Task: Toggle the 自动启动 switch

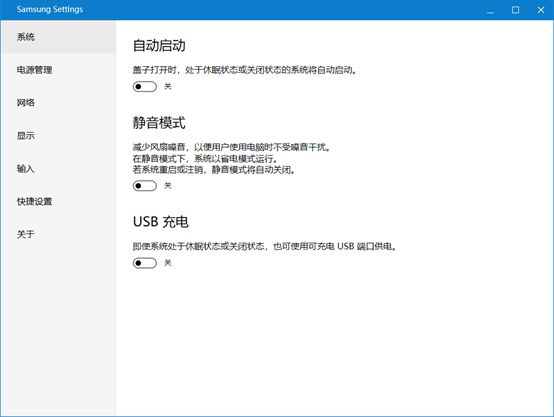Action: pyautogui.click(x=145, y=87)
